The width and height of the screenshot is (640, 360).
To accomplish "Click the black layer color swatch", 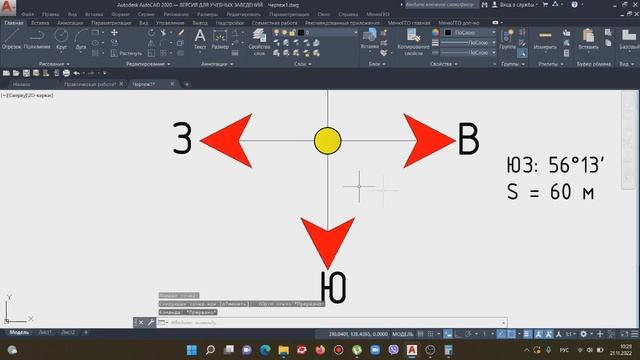I will 301,32.
